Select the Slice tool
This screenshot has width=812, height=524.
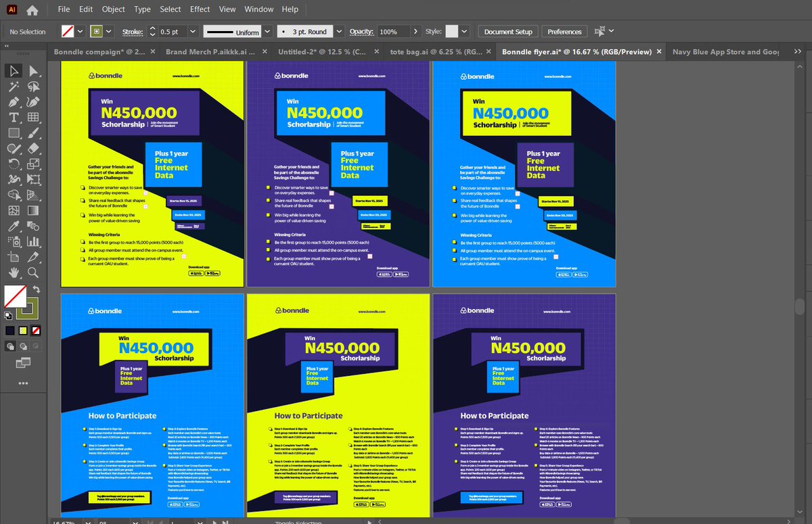tap(32, 258)
